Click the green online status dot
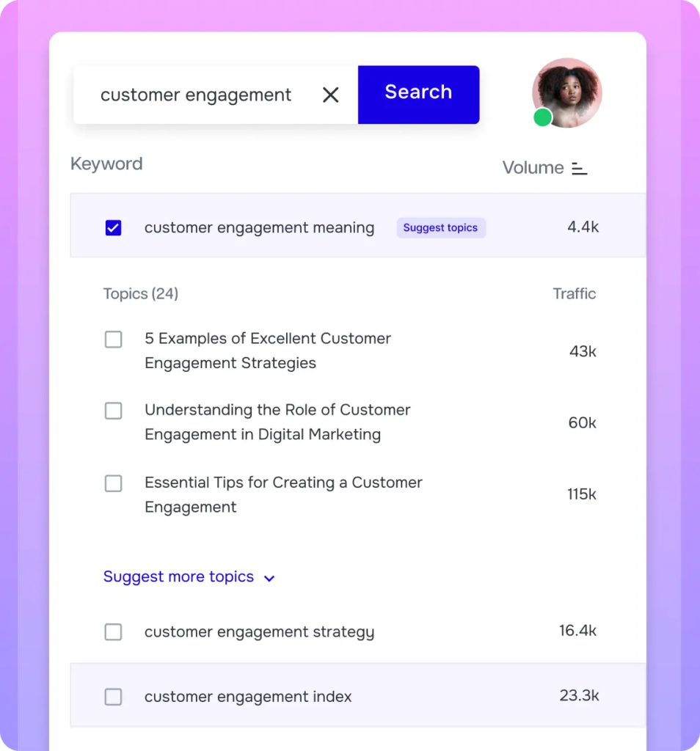 (542, 117)
